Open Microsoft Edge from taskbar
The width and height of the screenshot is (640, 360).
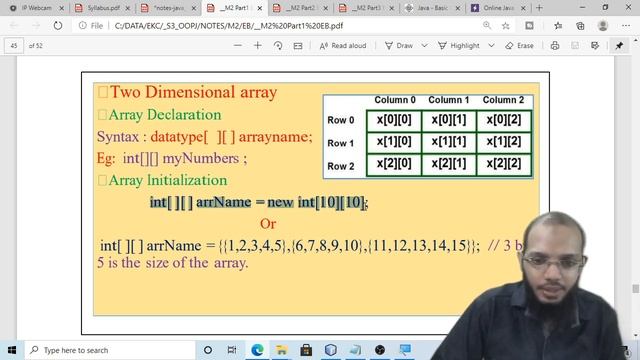click(x=257, y=350)
